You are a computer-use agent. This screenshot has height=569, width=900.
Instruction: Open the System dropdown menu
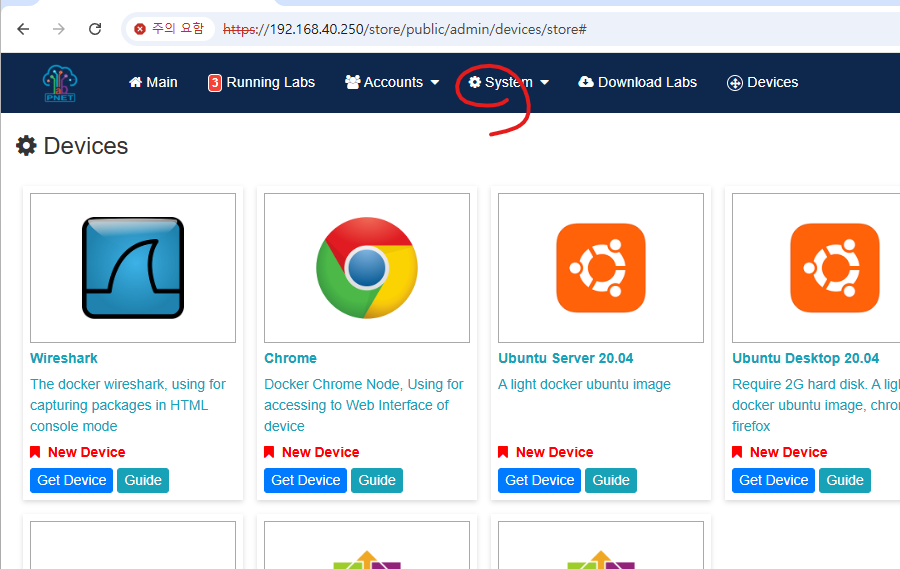tap(509, 82)
